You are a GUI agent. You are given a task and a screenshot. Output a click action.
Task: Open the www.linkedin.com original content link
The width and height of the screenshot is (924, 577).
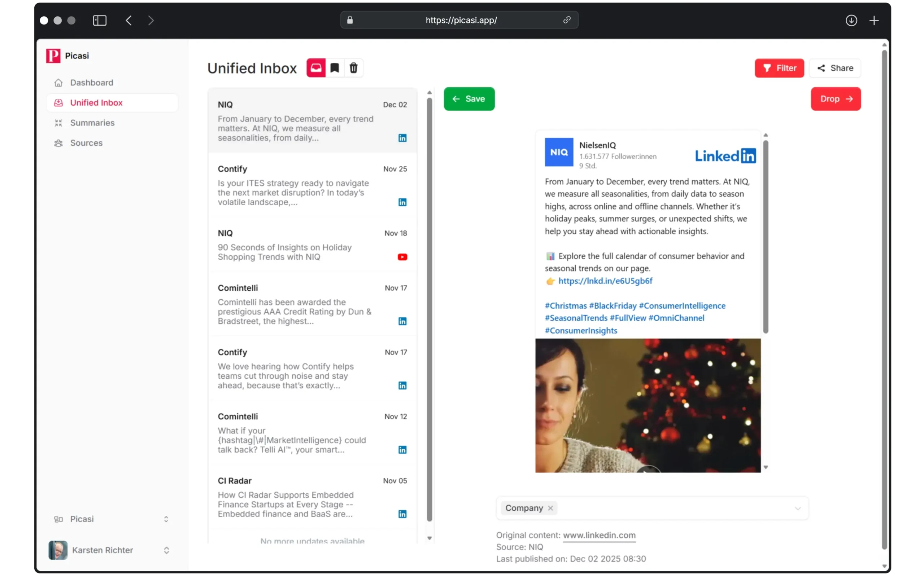[x=599, y=535]
